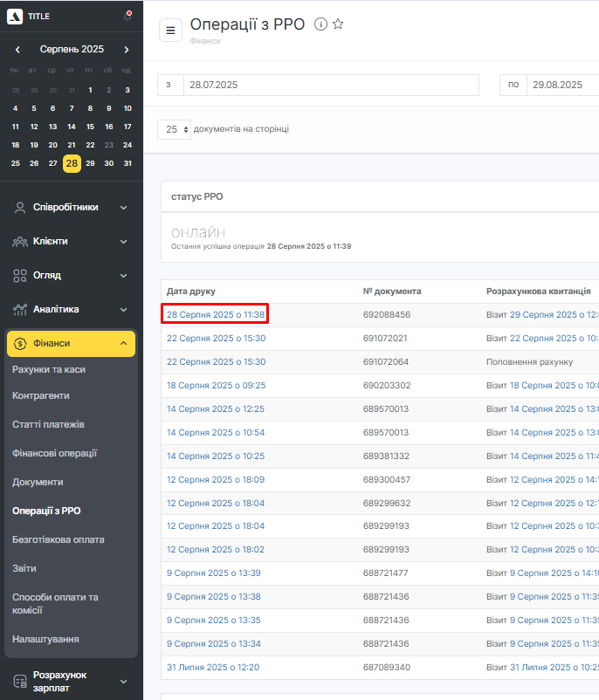Screen dimensions: 599x700
Task: Expand the Розрахунок зарплат section
Action: pyautogui.click(x=123, y=682)
